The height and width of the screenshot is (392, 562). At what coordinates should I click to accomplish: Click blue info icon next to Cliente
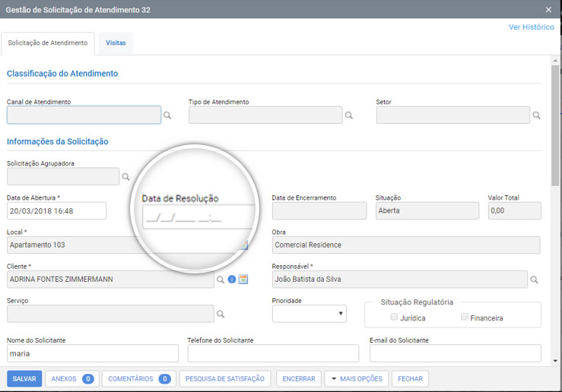pyautogui.click(x=232, y=280)
